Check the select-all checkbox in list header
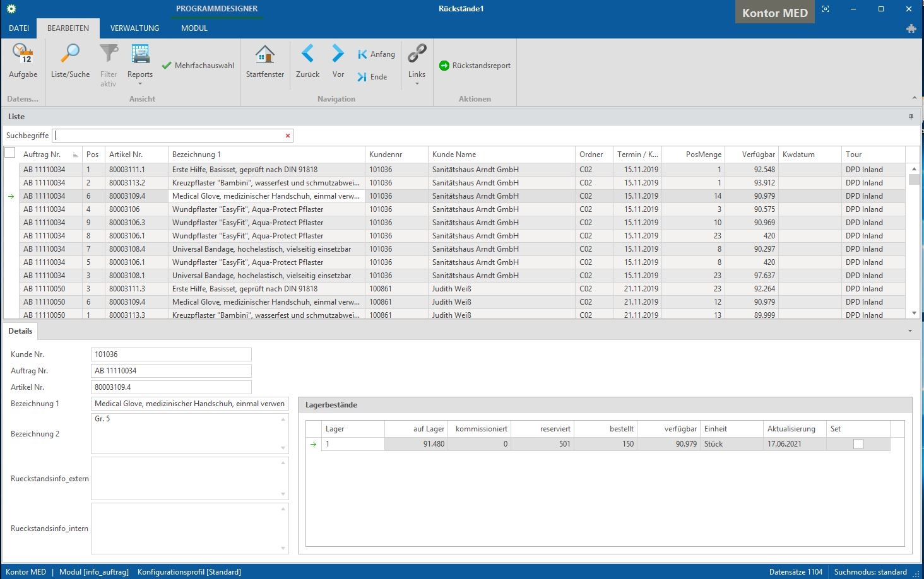This screenshot has width=924, height=579. click(x=10, y=153)
